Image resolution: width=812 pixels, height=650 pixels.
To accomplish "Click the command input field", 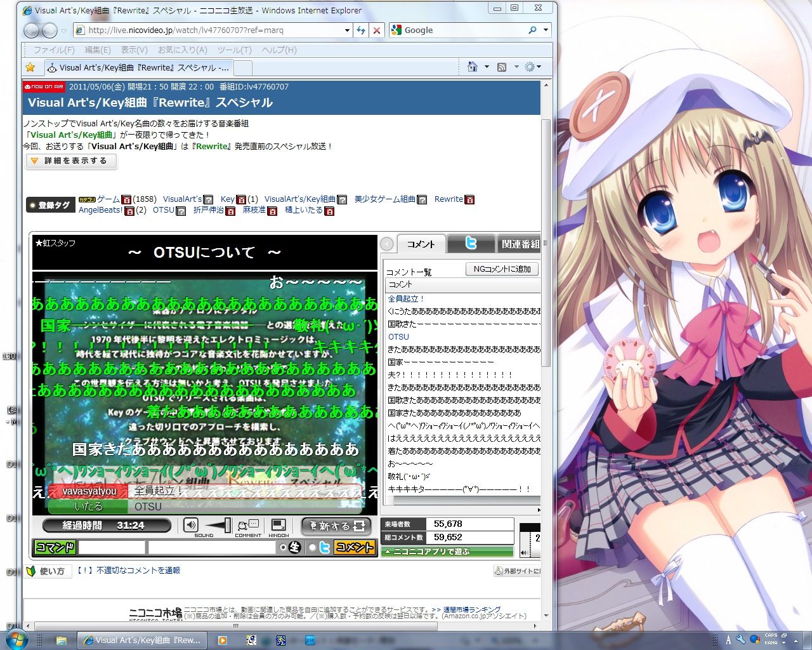I will [112, 547].
